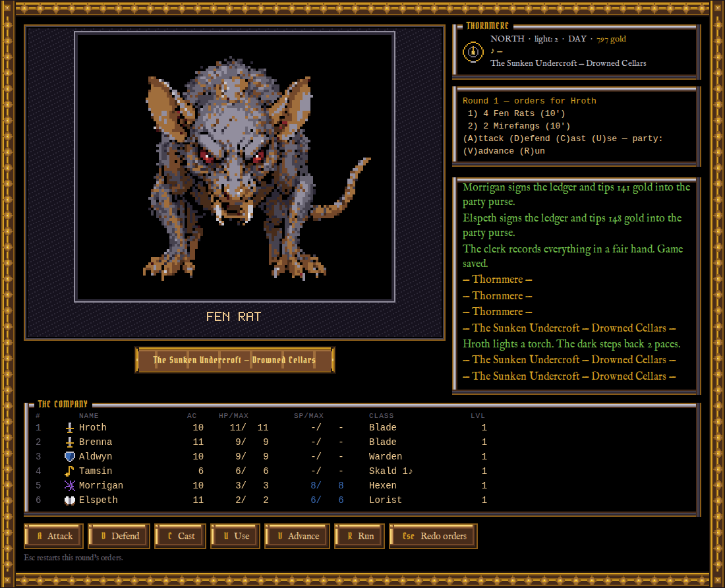Click Morrigan's spell points 8/ value
Viewport: 725px width, 588px height.
316,485
